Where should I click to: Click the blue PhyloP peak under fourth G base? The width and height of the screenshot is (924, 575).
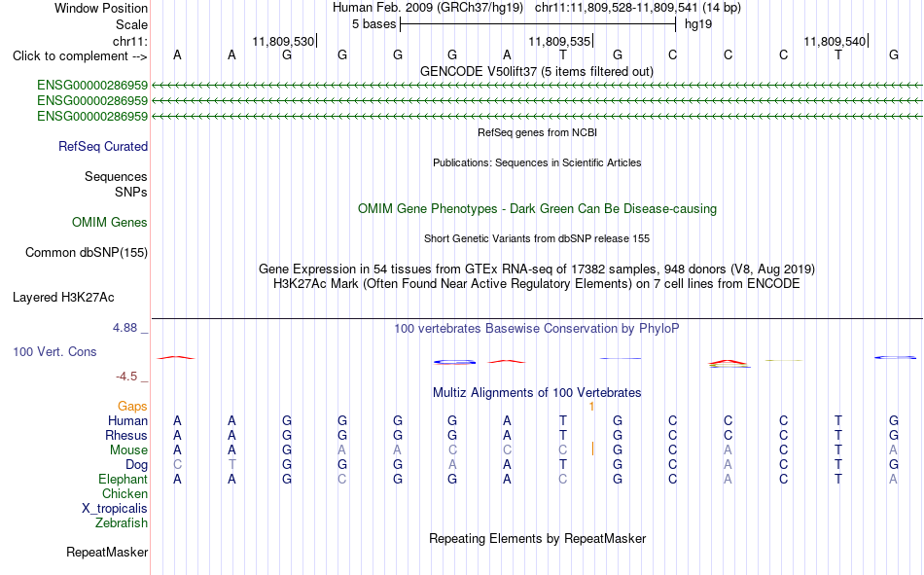(x=454, y=362)
